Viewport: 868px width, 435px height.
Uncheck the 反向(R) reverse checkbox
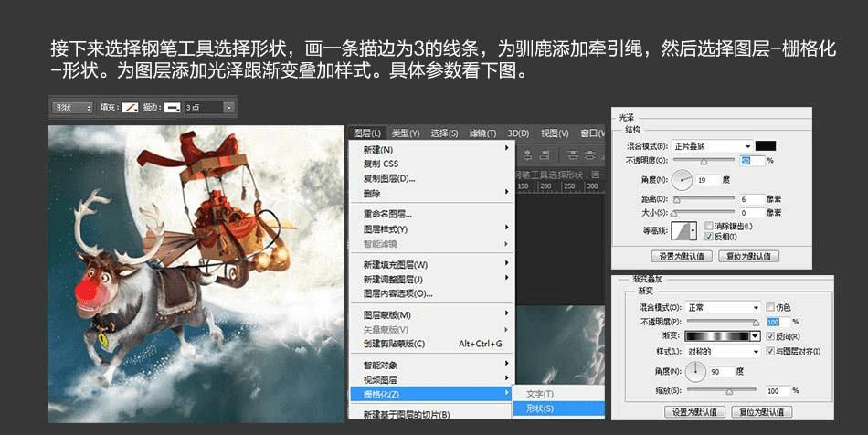click(x=770, y=336)
